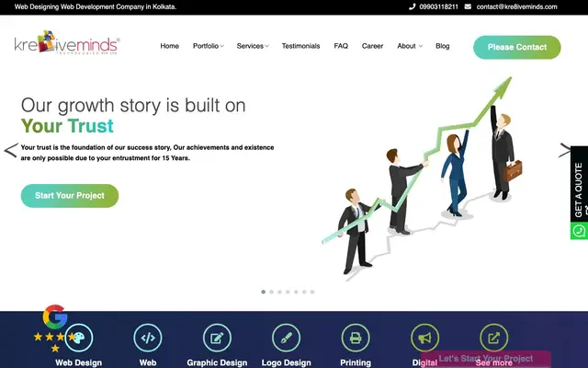588x368 pixels.
Task: Click the See more label
Action: pos(494,362)
